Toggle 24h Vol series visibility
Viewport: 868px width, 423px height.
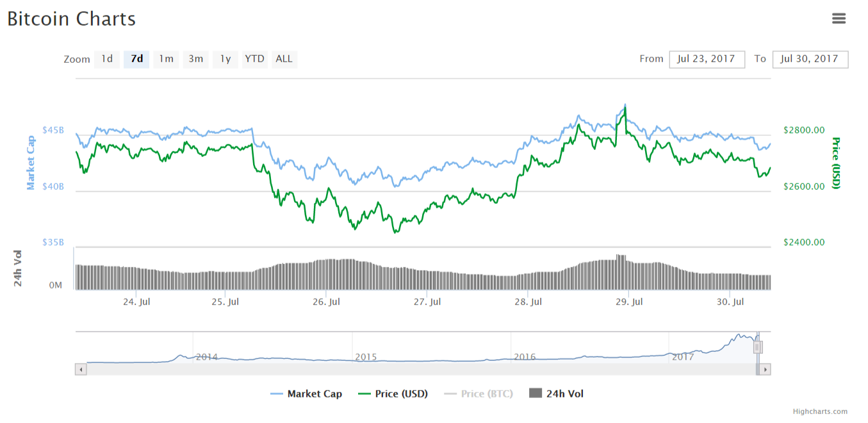[x=556, y=394]
